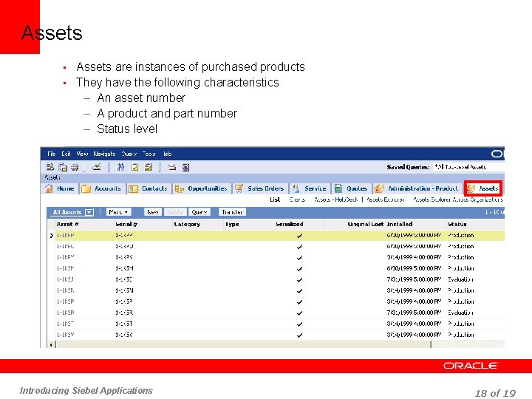Switch to the Service screen tab
This screenshot has height=399, width=532.
point(310,188)
